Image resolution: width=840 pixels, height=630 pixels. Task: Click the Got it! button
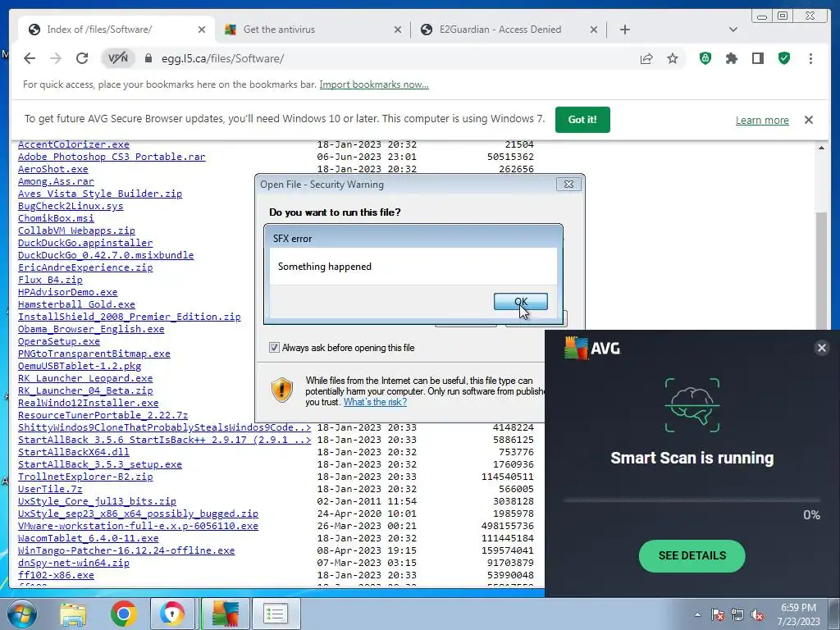pyautogui.click(x=582, y=120)
